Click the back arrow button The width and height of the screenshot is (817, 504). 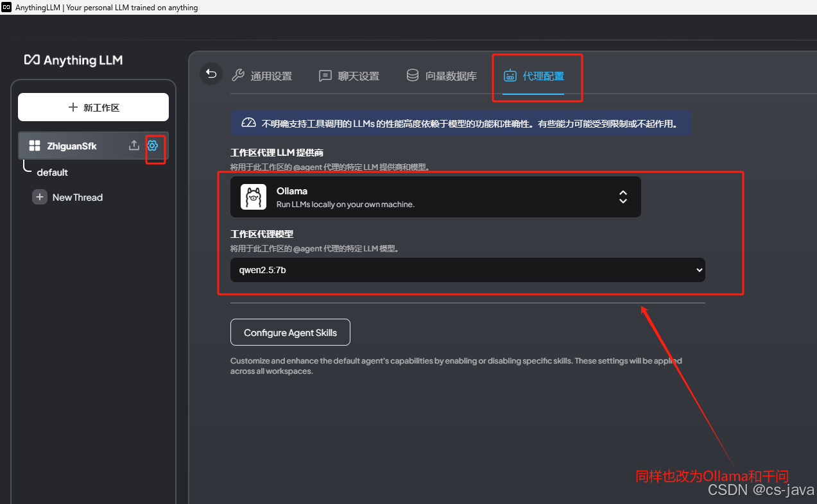[x=211, y=74]
